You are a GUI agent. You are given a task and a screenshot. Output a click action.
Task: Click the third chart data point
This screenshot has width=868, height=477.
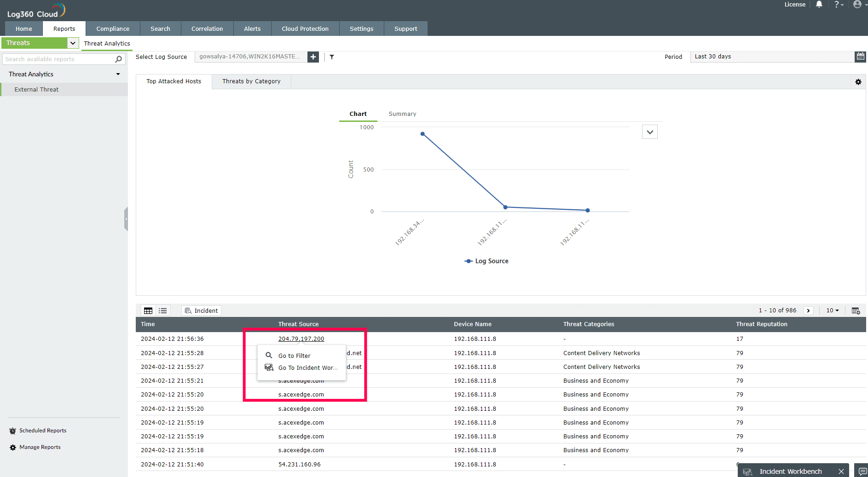pyautogui.click(x=588, y=211)
